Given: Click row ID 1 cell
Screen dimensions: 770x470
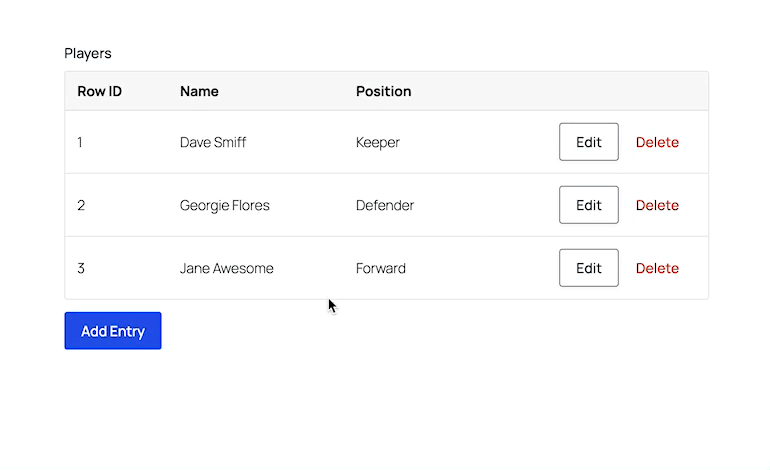Looking at the screenshot, I should [80, 142].
